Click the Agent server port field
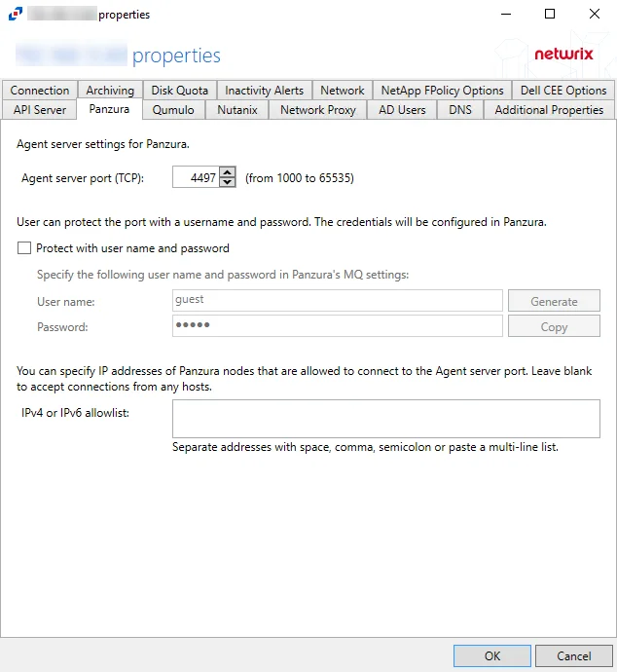This screenshot has height=672, width=617. 197,177
